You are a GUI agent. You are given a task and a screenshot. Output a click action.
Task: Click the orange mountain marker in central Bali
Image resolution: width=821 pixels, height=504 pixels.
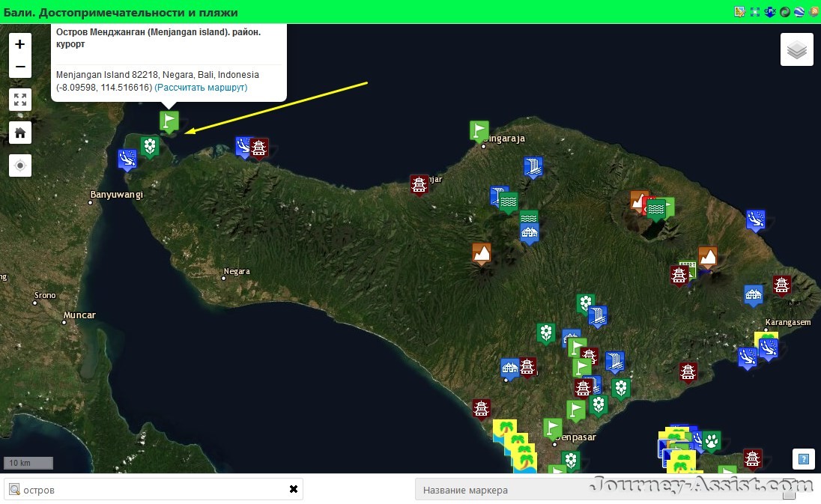coord(481,254)
